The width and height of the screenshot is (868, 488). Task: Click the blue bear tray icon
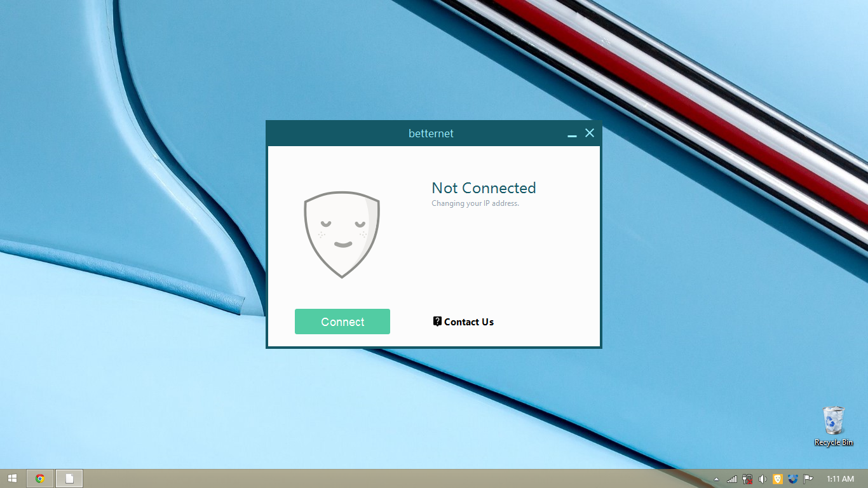(x=793, y=479)
